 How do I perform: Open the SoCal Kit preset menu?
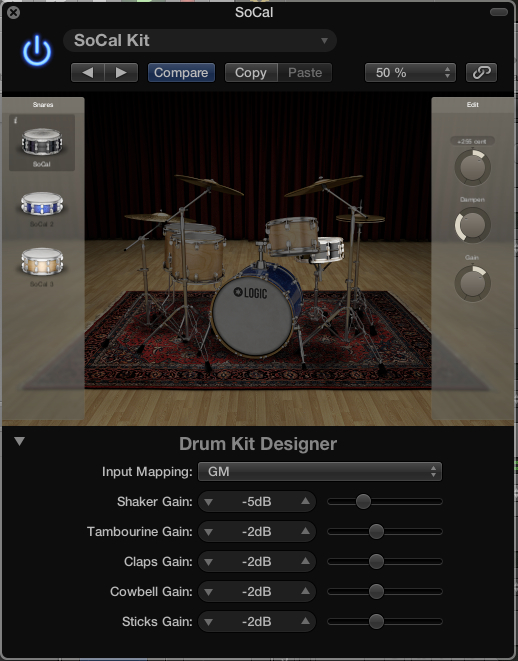[x=200, y=40]
